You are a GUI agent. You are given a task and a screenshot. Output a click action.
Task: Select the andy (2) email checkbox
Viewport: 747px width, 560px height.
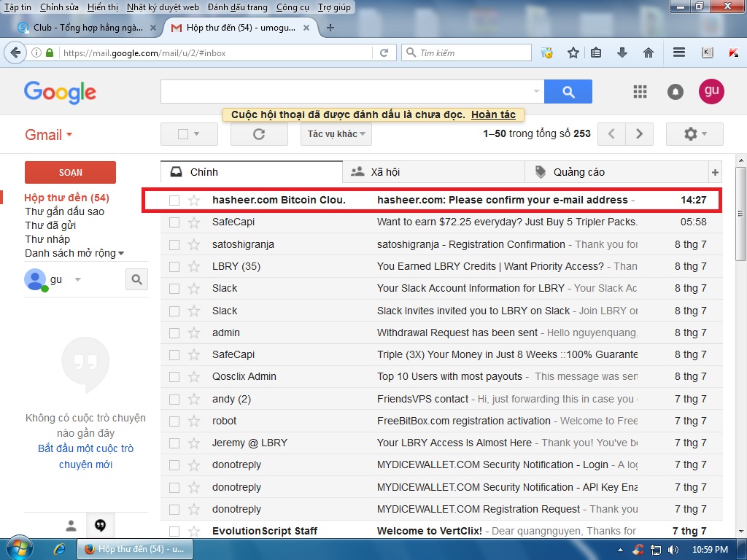174,399
